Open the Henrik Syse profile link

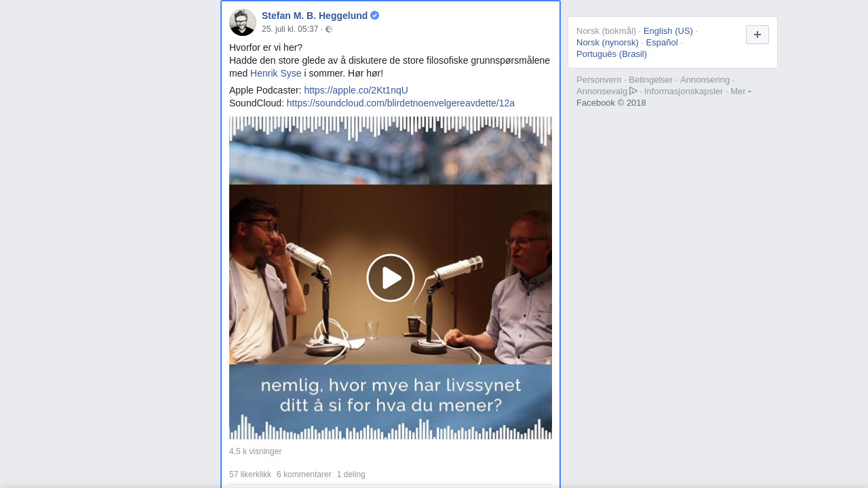click(276, 73)
